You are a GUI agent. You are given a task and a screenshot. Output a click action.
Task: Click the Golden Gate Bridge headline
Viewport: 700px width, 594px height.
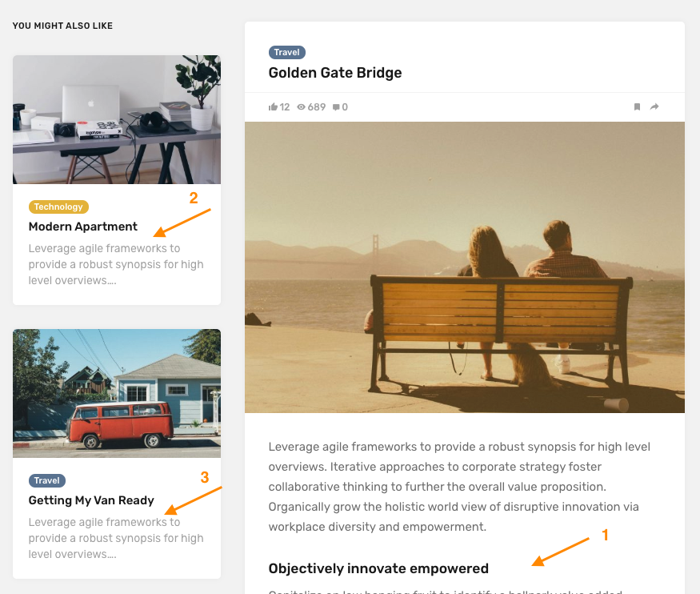(x=335, y=73)
